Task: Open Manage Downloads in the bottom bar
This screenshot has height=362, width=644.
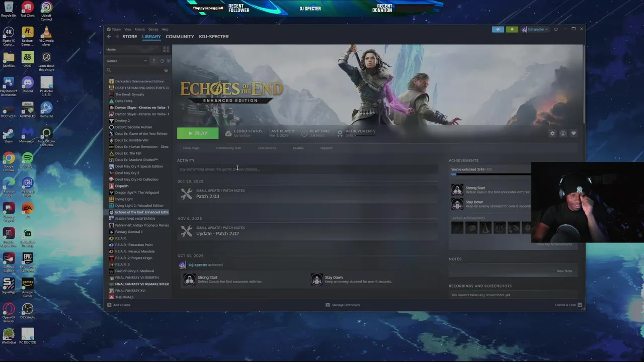Action: pyautogui.click(x=343, y=305)
